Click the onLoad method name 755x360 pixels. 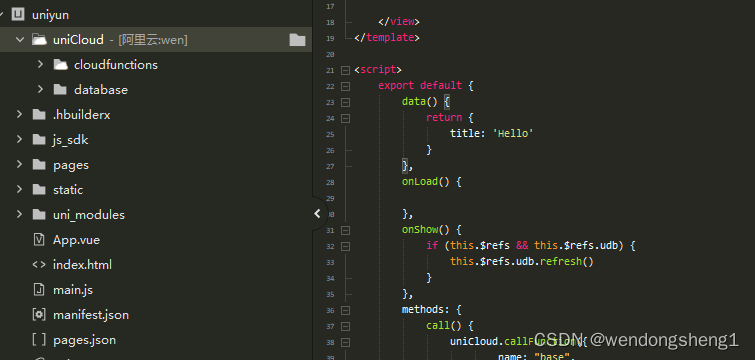(420, 181)
